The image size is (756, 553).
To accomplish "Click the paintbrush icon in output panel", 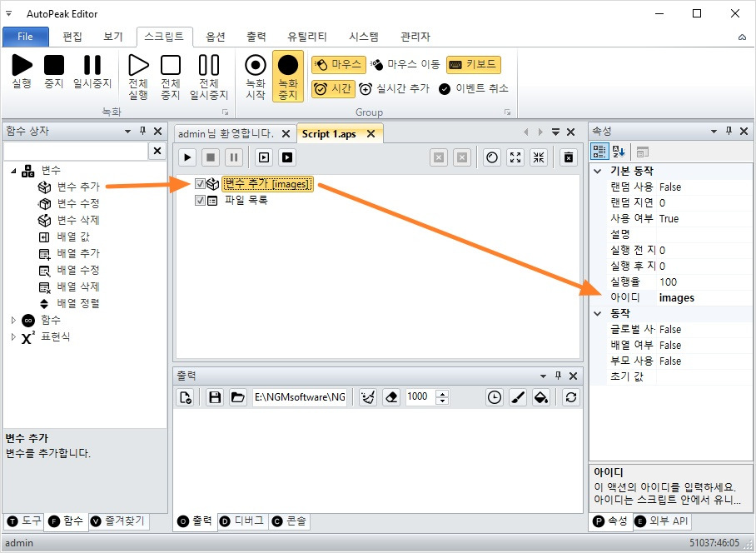I will click(x=518, y=397).
